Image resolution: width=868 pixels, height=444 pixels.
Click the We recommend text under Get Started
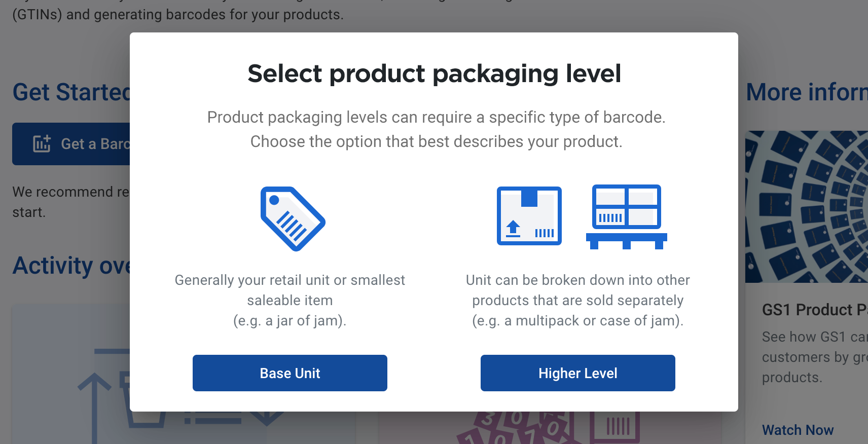click(x=71, y=202)
